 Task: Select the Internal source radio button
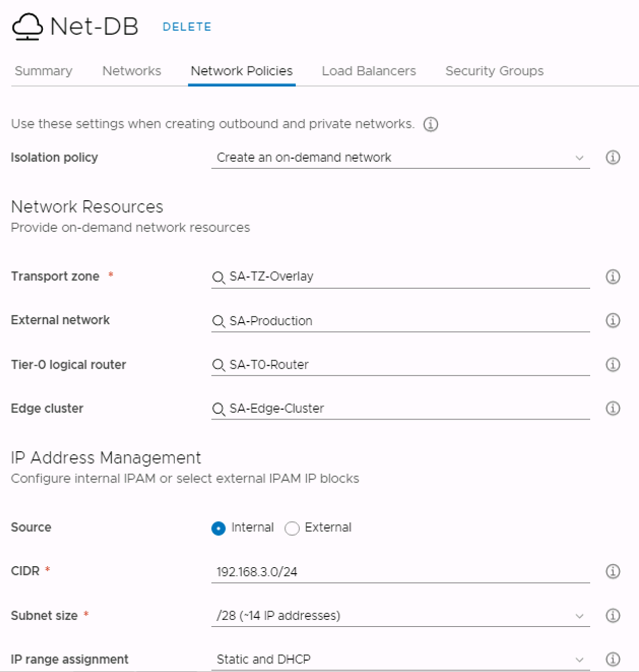click(x=218, y=529)
